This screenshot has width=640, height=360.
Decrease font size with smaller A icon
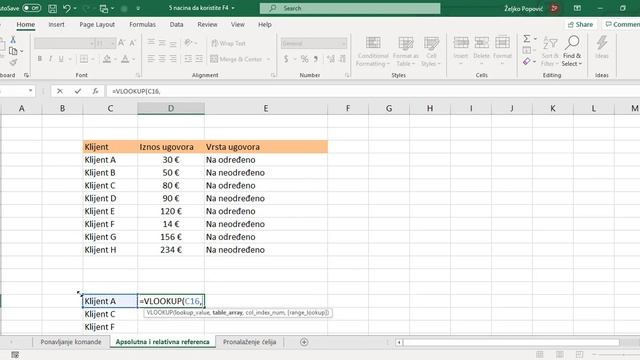pyautogui.click(x=133, y=43)
